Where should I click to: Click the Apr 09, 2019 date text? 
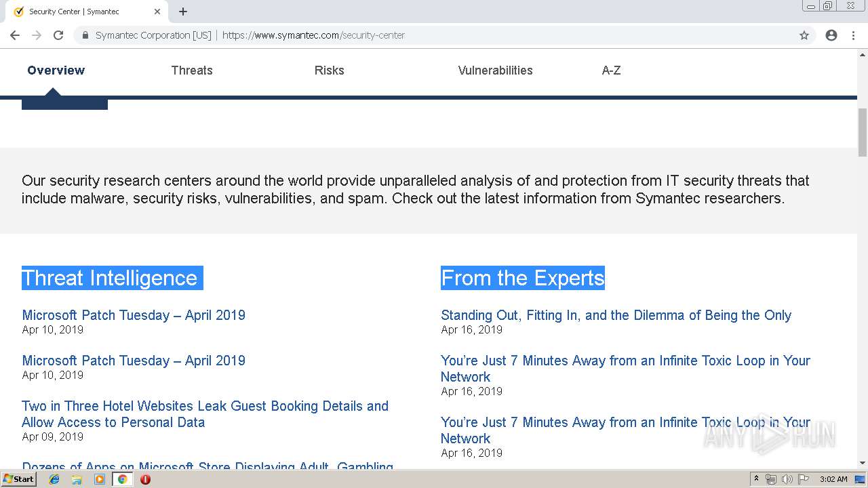pos(53,436)
